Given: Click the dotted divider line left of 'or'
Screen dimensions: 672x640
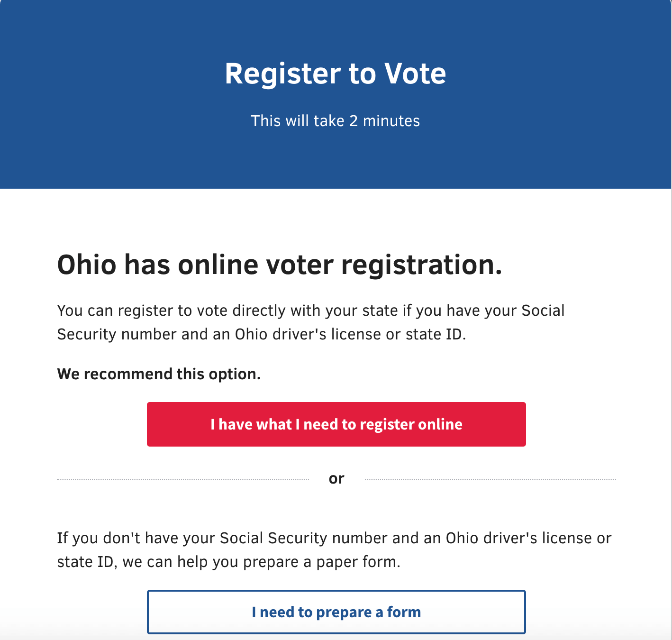Looking at the screenshot, I should [182, 479].
